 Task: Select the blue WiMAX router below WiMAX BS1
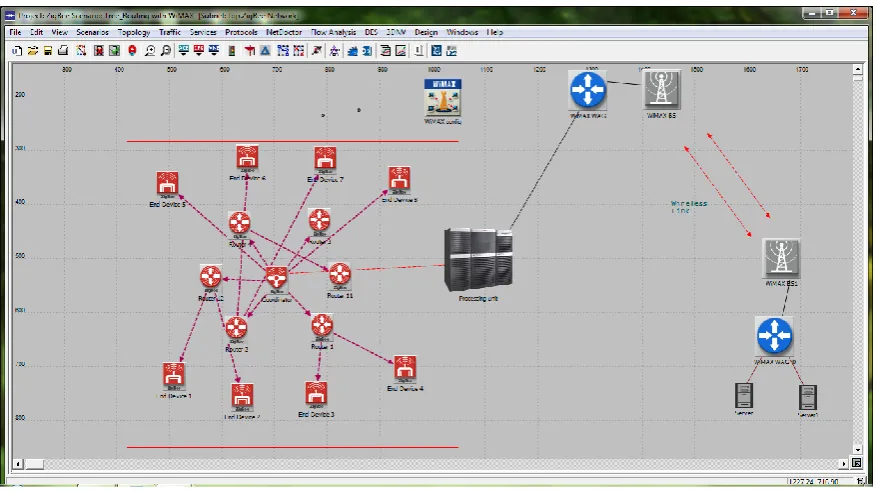tap(774, 336)
